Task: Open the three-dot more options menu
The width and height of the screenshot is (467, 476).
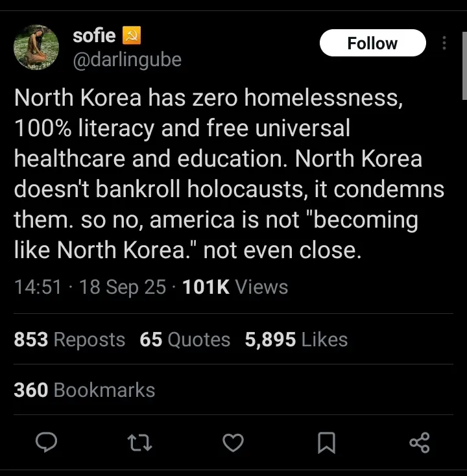Action: tap(444, 43)
